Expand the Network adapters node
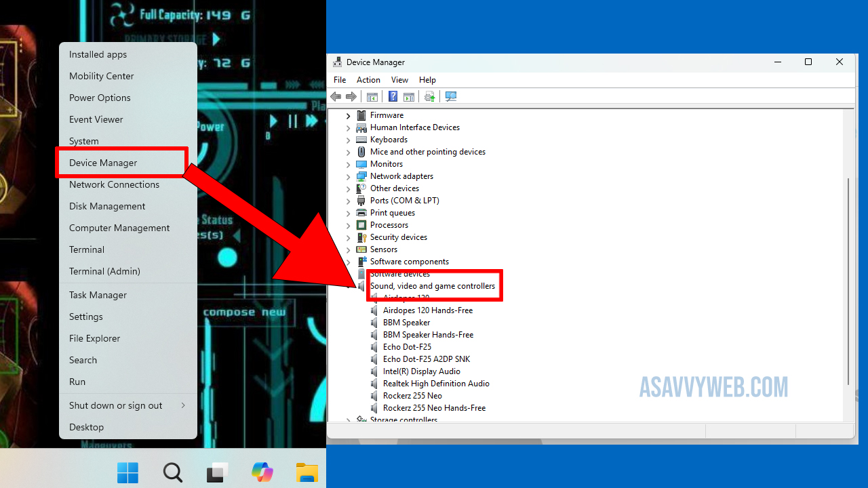Image resolution: width=868 pixels, height=488 pixels. point(349,177)
